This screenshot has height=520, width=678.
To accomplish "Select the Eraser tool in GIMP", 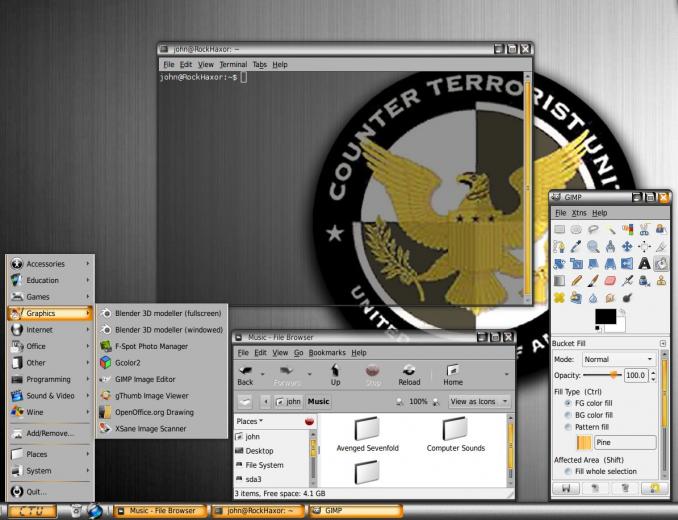I will pos(610,281).
